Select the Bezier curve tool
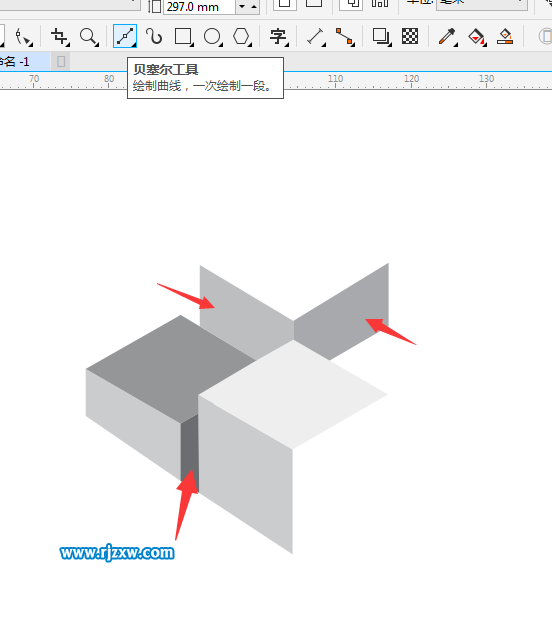The width and height of the screenshot is (552, 626). [125, 36]
